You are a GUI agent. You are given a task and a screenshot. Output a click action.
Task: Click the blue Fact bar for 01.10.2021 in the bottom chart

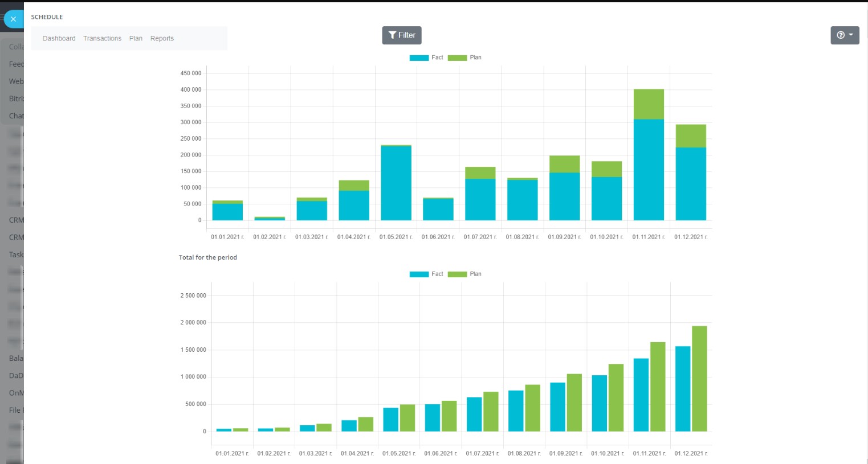599,403
